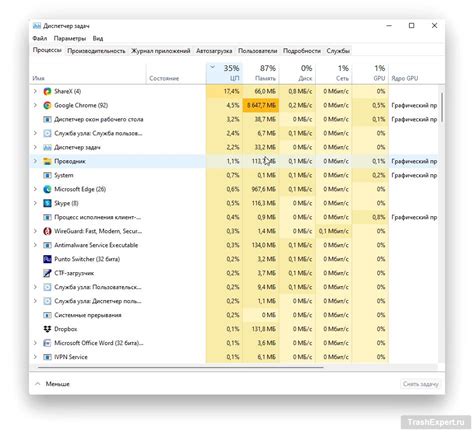Click the Punto Switcher icon

coord(47,259)
